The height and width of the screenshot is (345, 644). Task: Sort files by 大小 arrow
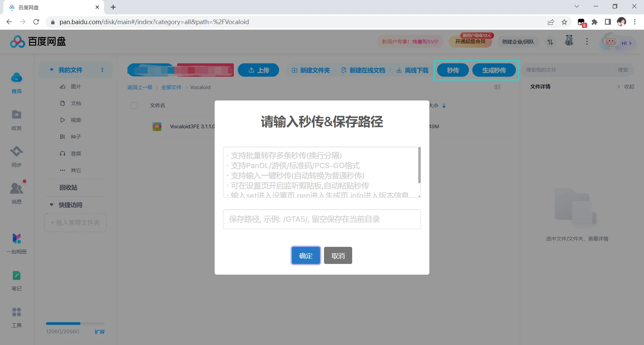[444, 106]
